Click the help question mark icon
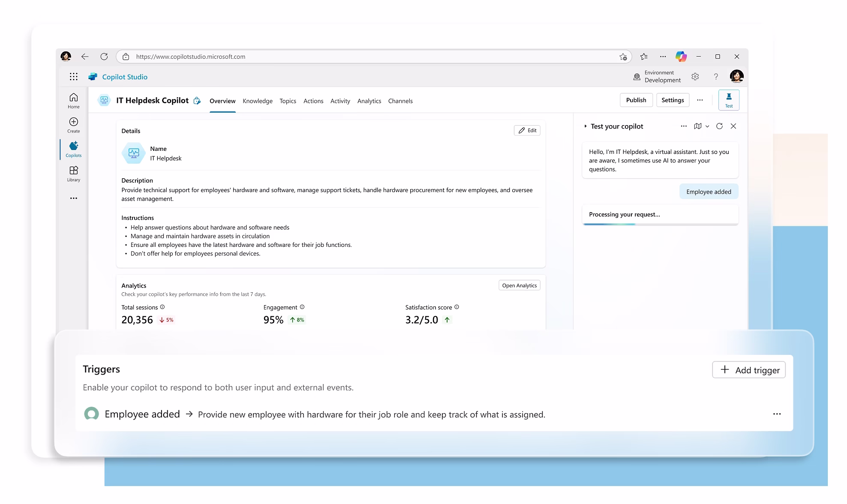Image resolution: width=847 pixels, height=504 pixels. coord(715,77)
